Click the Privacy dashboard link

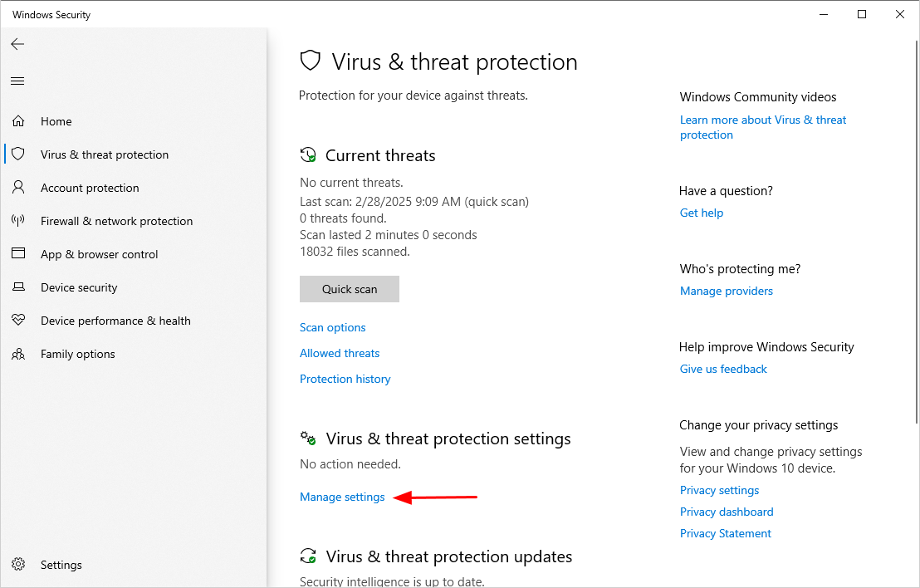[x=726, y=512]
